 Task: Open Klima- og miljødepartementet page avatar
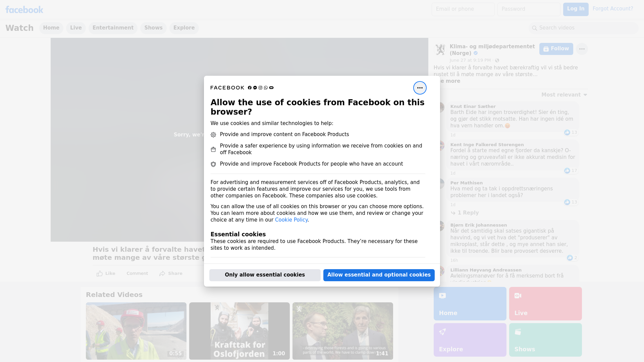pos(440,50)
